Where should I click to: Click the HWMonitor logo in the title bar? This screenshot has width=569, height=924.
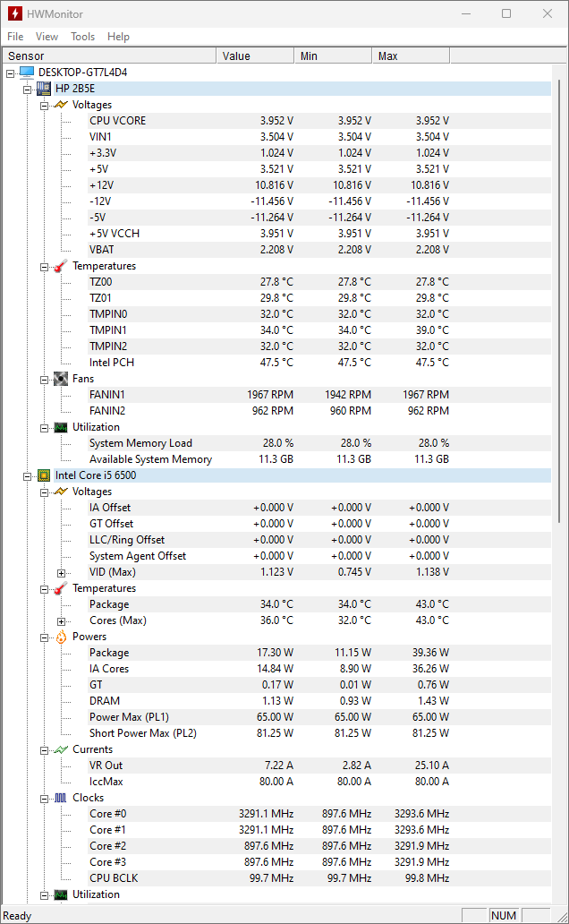coord(14,13)
